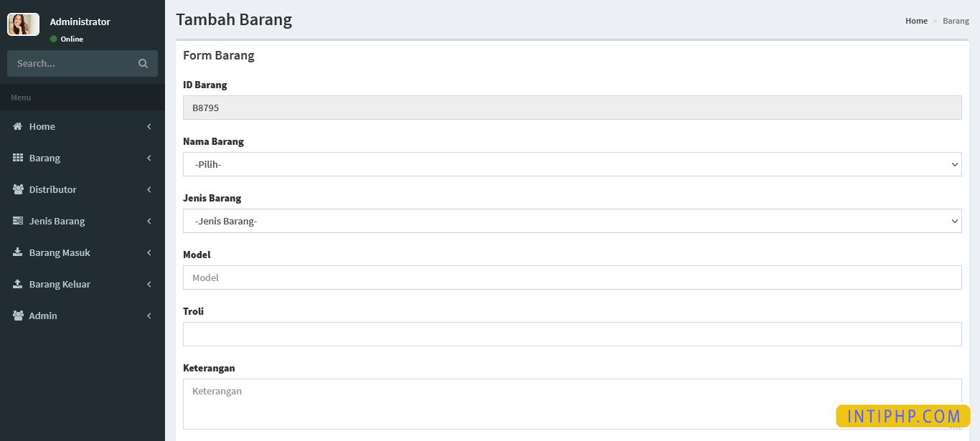The image size is (980, 441).
Task: Open the Nama Barang dropdown
Action: [x=572, y=164]
